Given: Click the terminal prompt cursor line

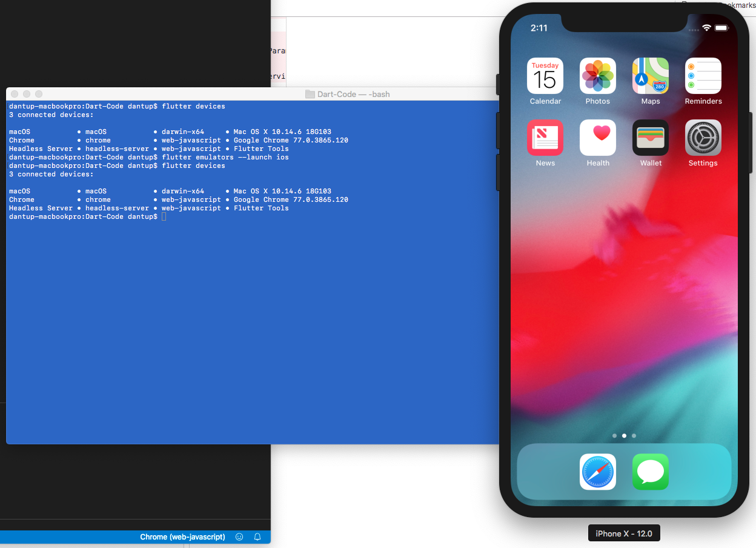Looking at the screenshot, I should (87, 216).
